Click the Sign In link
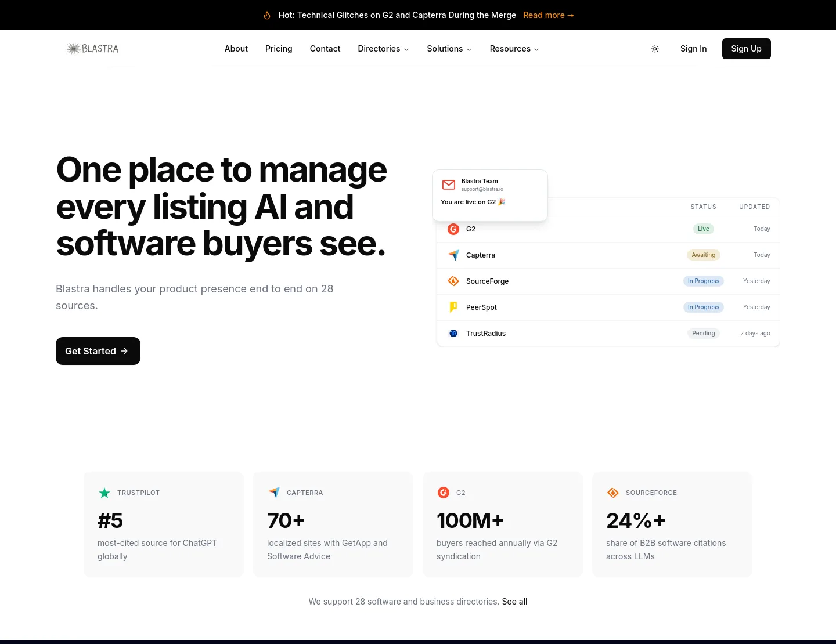 click(x=694, y=49)
